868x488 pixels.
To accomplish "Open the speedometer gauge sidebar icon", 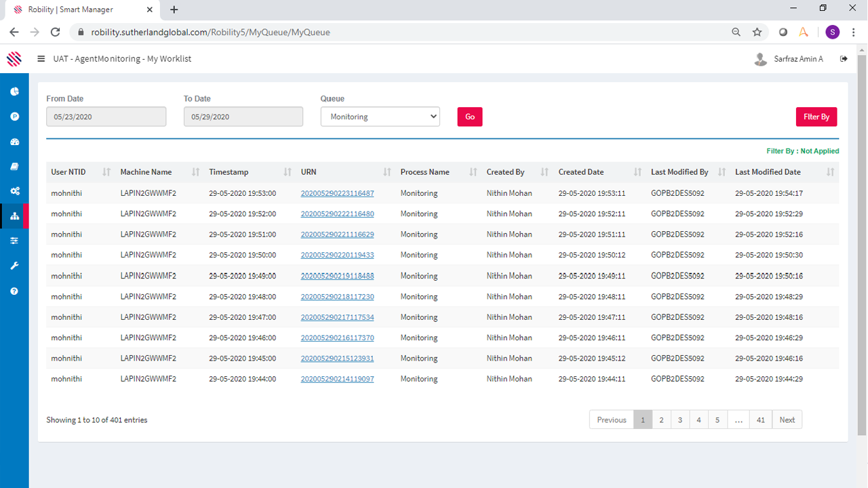I will [14, 142].
